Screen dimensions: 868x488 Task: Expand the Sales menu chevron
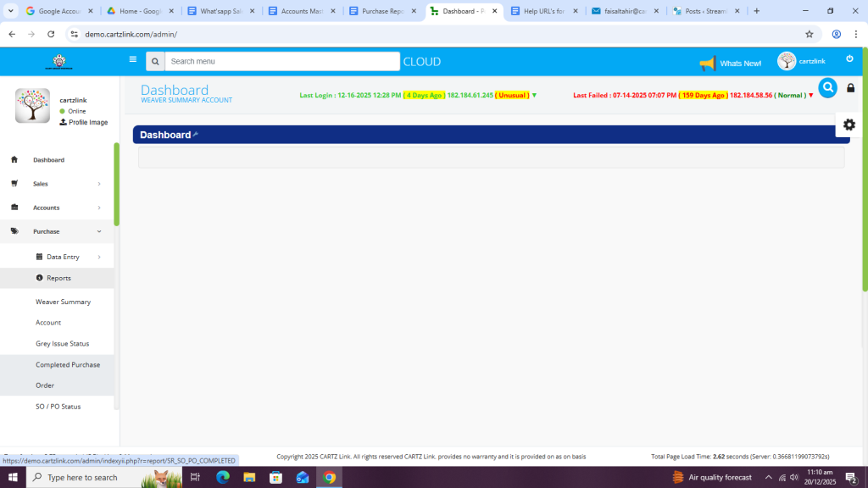pos(99,184)
